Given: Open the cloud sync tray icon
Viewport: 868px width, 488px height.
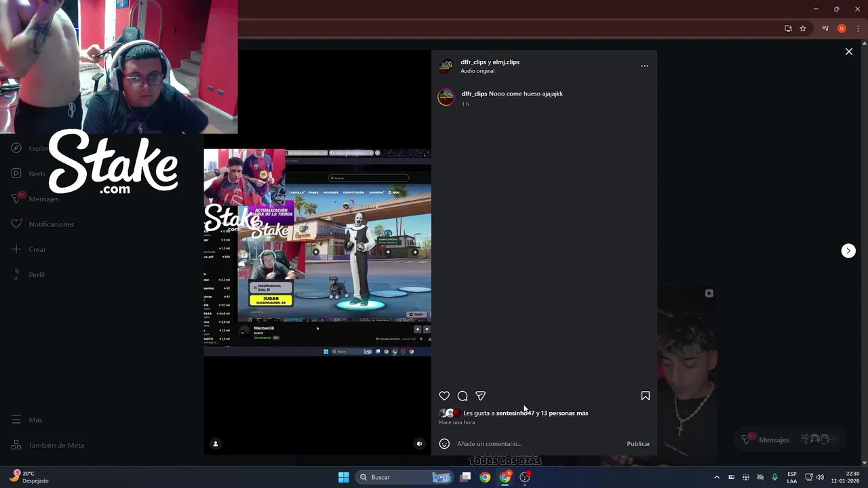Looking at the screenshot, I should (x=760, y=477).
